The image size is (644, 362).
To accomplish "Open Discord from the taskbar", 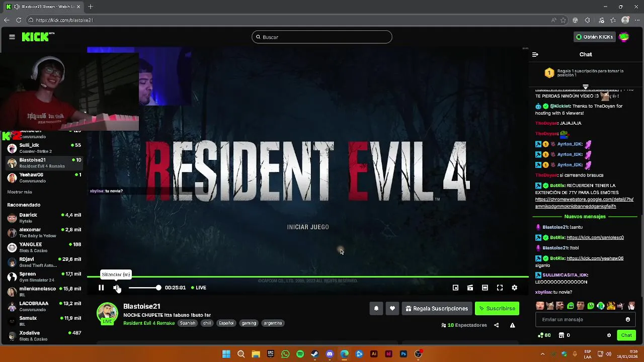I will click(x=330, y=354).
